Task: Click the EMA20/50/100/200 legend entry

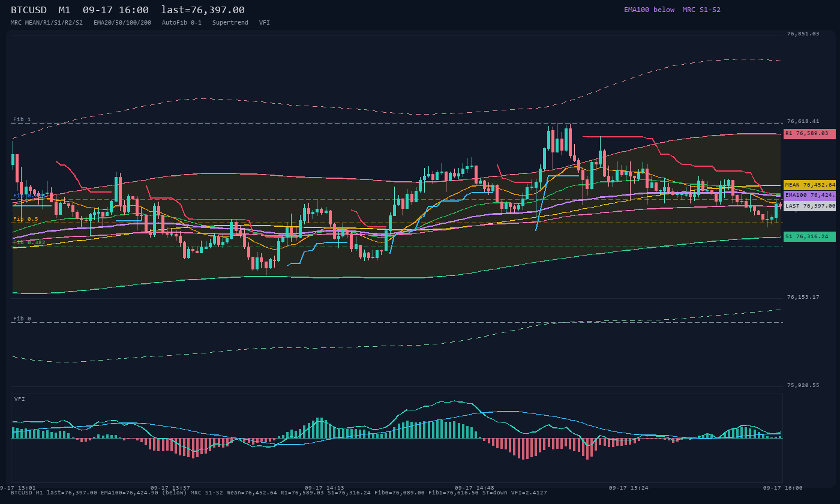Action: tap(122, 22)
